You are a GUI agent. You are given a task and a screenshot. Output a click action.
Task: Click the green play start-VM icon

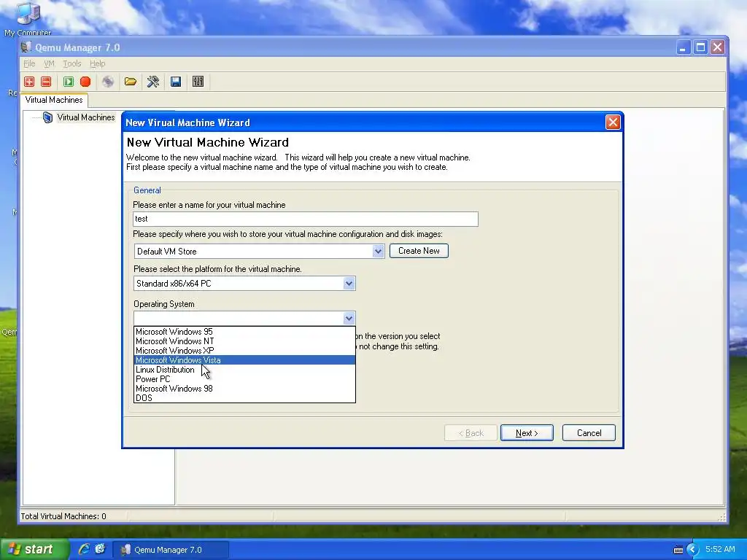[x=69, y=82]
